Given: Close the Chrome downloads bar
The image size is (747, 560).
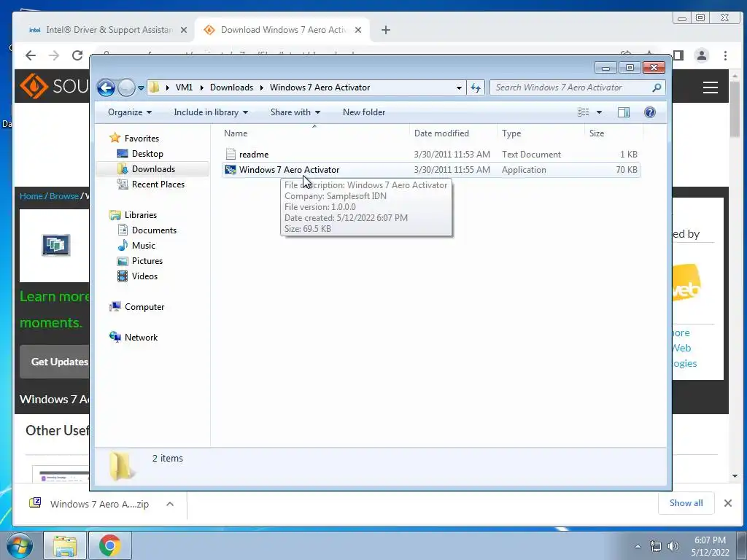Looking at the screenshot, I should (x=728, y=503).
